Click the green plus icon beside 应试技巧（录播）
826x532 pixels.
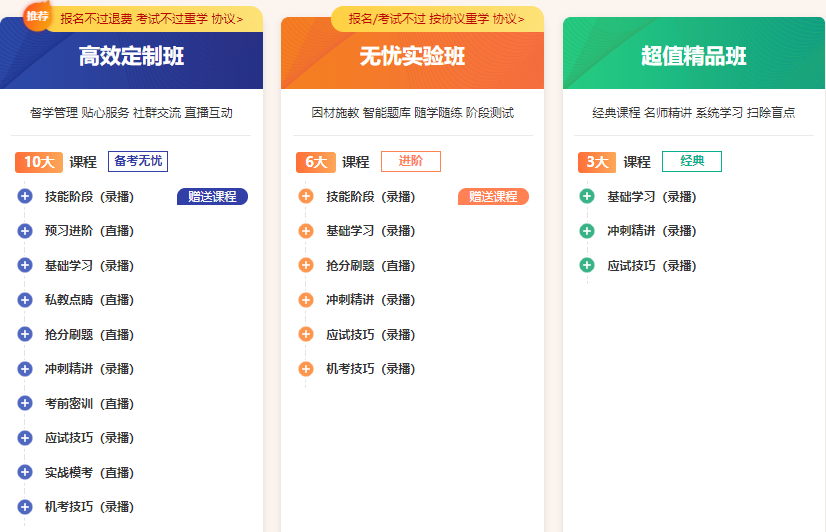coord(587,266)
